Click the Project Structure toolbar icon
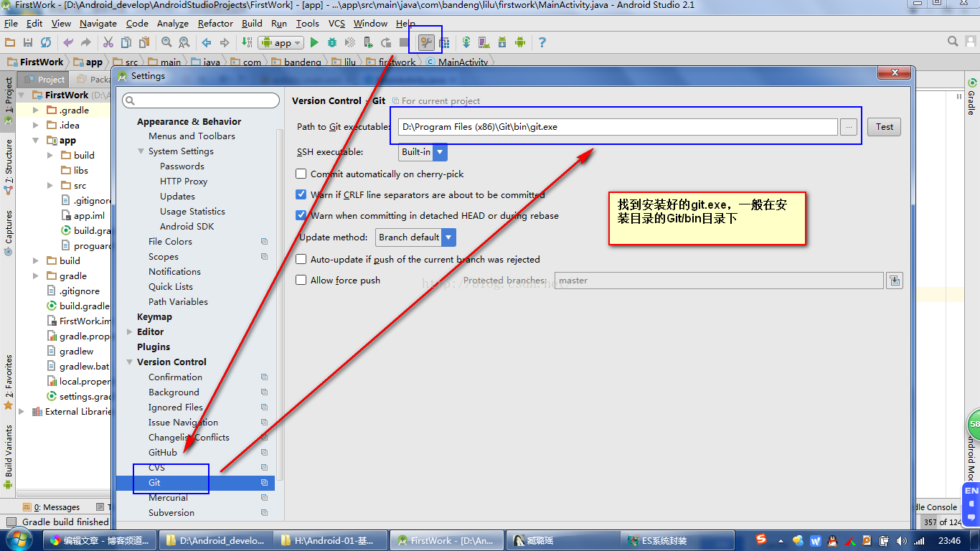The height and width of the screenshot is (551, 980). (445, 42)
